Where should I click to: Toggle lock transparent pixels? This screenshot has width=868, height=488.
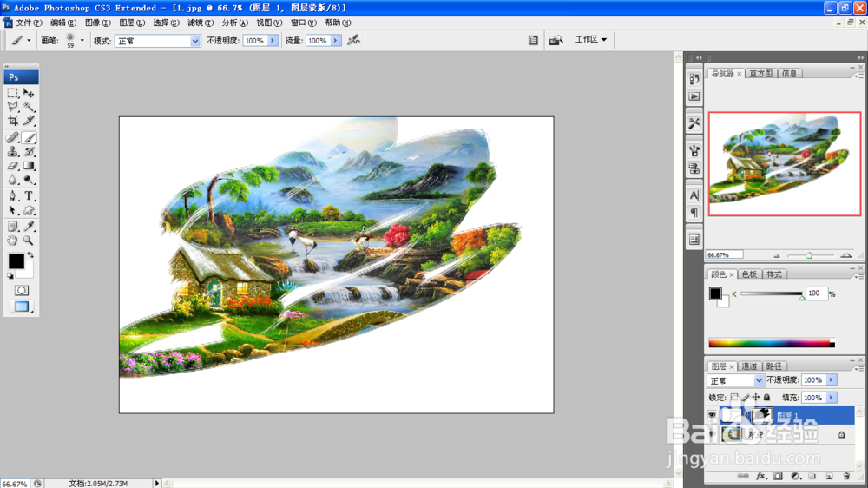point(734,398)
